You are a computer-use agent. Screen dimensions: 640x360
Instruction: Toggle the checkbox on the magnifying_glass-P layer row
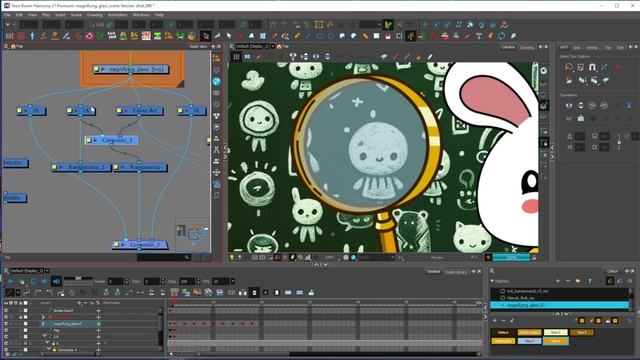click(26, 324)
